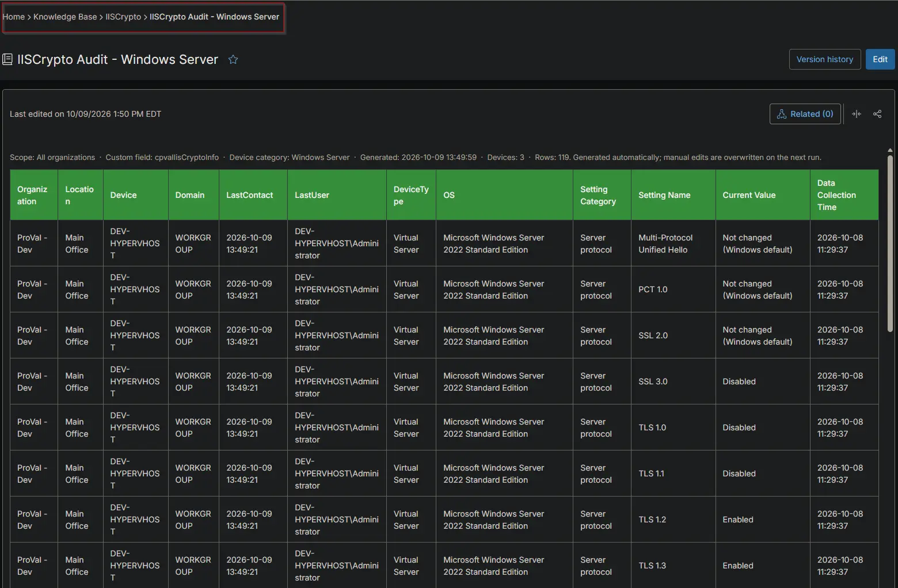
Task: Click Not changed value in PCT 1.0 row
Action: pos(758,289)
